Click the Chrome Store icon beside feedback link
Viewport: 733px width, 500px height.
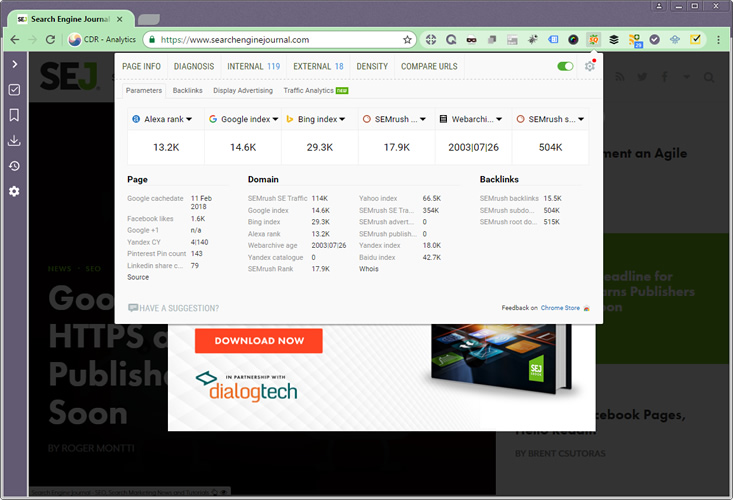click(586, 308)
